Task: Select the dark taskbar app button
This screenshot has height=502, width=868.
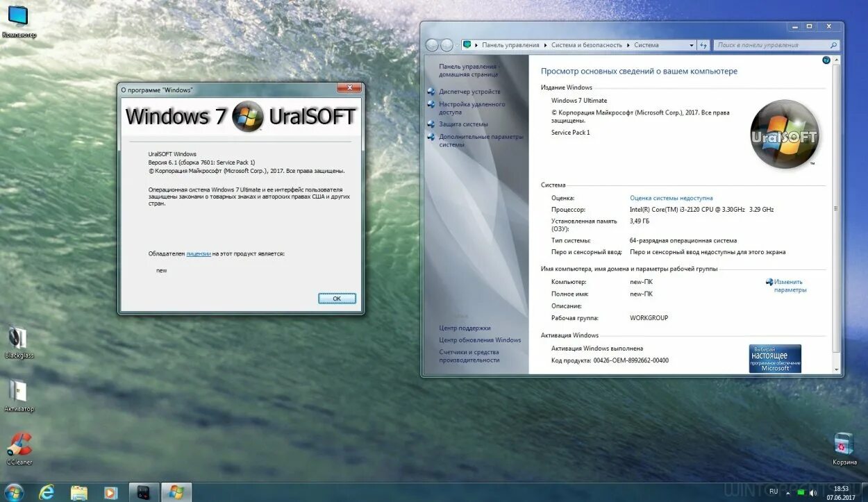Action: tap(143, 492)
